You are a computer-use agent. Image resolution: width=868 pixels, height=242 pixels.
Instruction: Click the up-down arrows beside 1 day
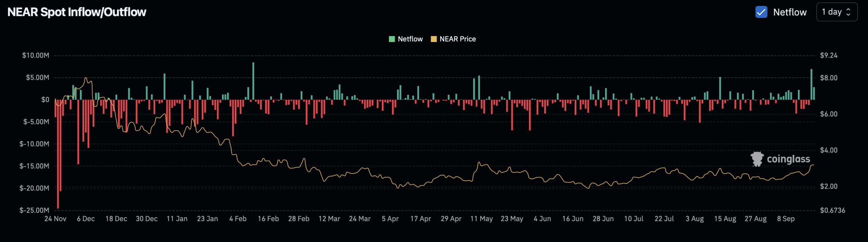[848, 12]
